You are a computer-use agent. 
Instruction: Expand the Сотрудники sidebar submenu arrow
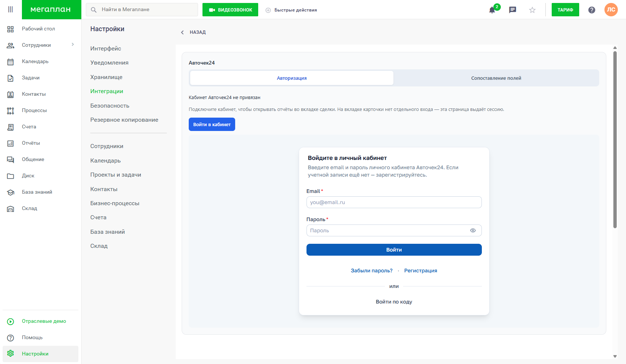(x=73, y=45)
